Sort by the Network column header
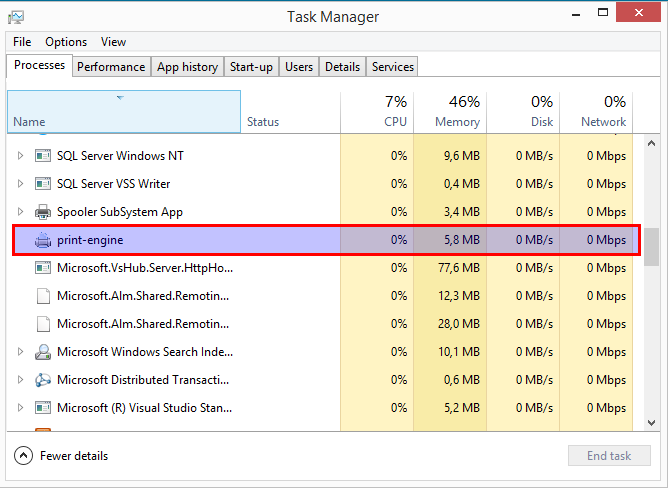 point(596,112)
